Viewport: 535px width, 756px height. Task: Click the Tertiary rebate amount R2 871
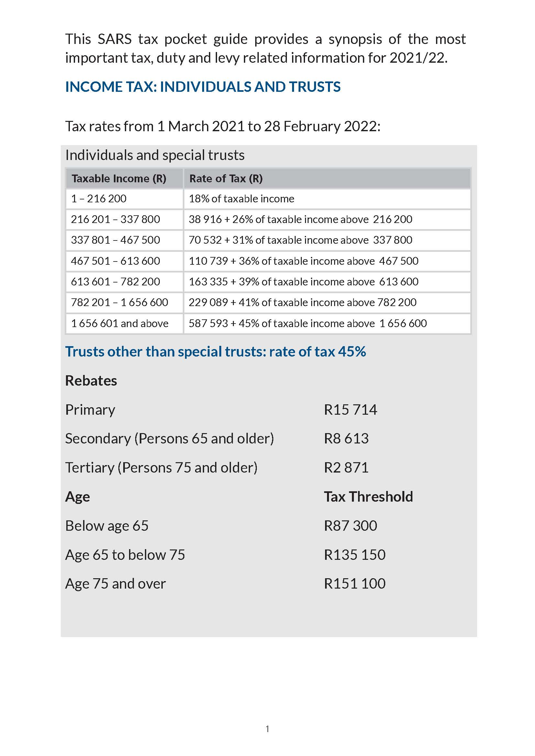346,468
